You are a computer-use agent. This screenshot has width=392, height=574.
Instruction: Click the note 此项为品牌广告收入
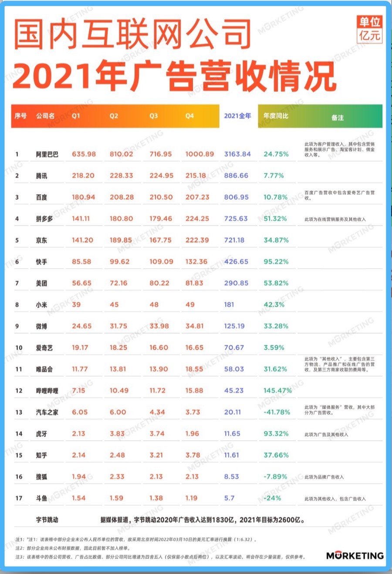click(324, 477)
